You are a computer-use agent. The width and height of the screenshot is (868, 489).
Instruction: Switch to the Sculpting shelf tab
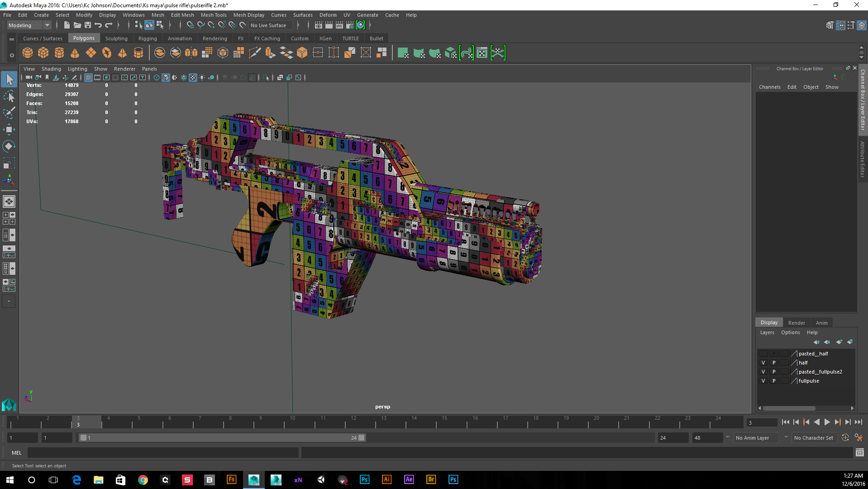point(116,38)
